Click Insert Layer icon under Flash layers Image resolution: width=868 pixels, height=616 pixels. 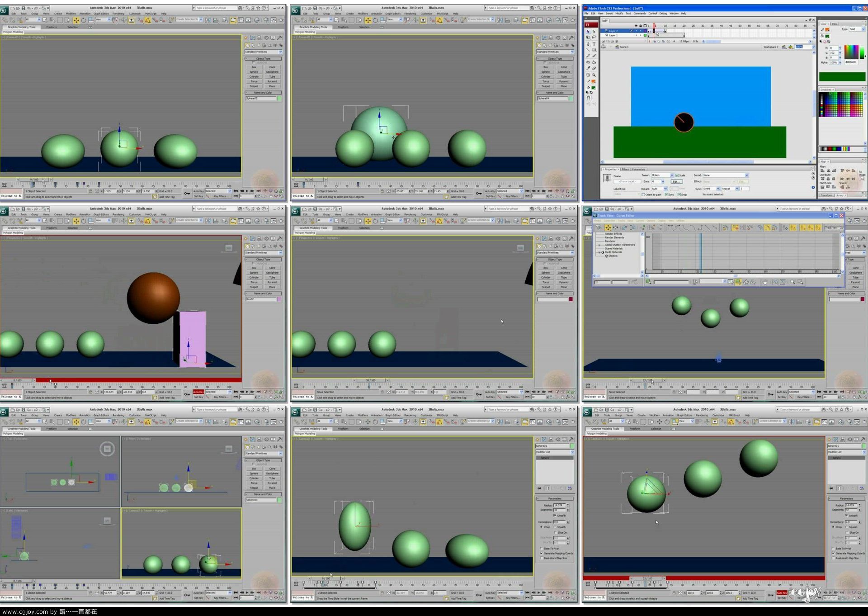pos(603,41)
